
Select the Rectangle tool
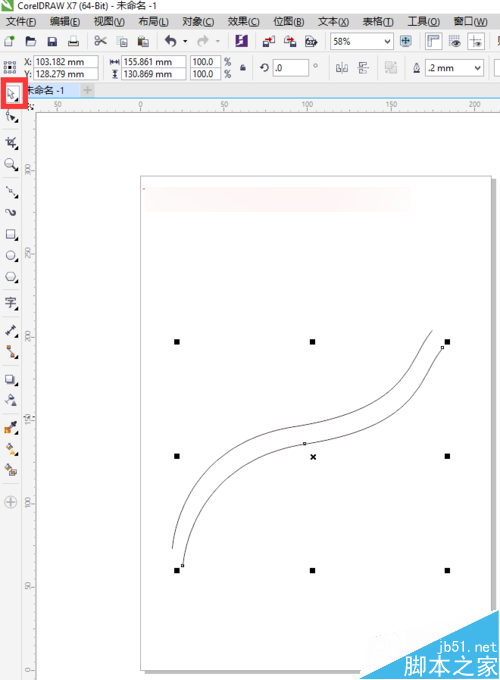(x=11, y=234)
